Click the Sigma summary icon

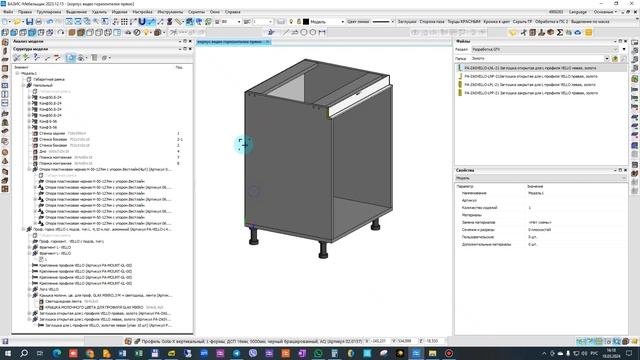coord(560,32)
